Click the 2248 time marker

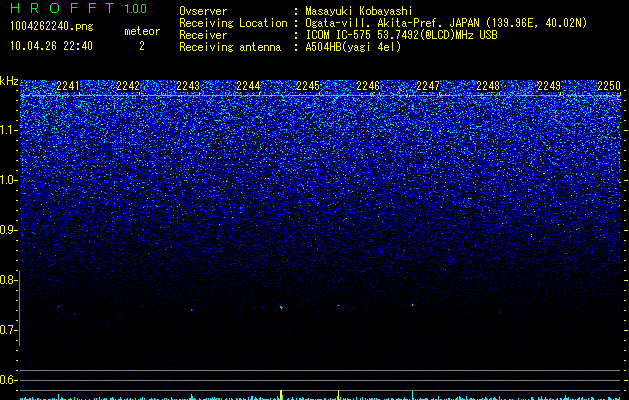point(488,86)
